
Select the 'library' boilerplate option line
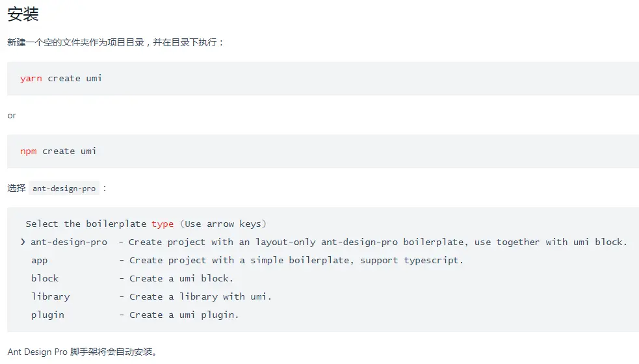tap(50, 297)
